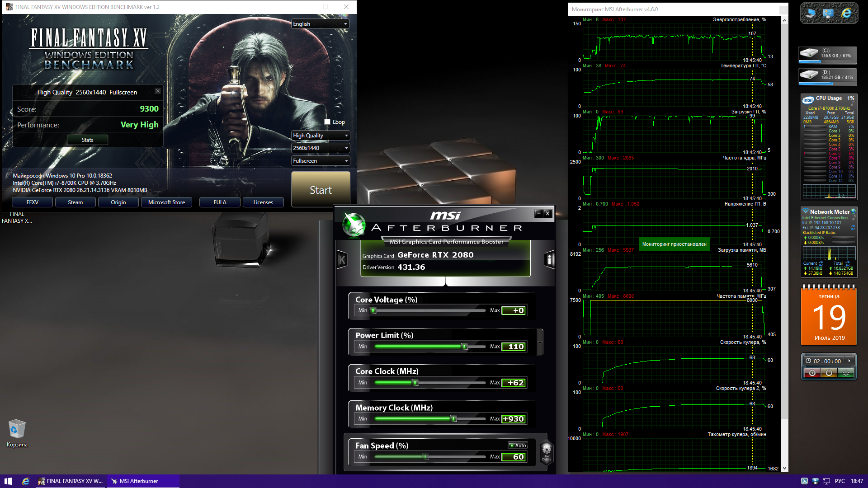This screenshot has width=868, height=488.
Task: Close the benchmark result panel
Action: (x=158, y=91)
